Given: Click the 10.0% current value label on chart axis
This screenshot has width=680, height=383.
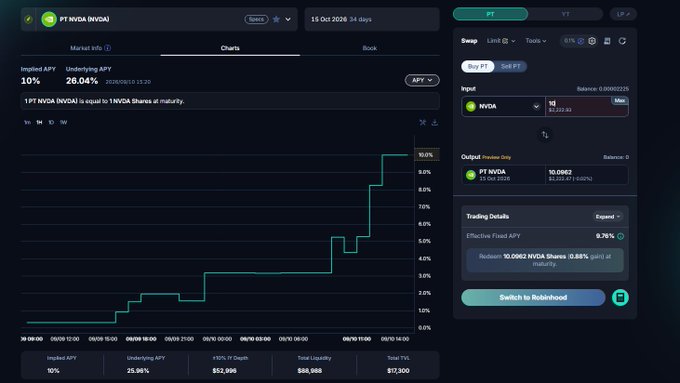Looking at the screenshot, I should (426, 155).
